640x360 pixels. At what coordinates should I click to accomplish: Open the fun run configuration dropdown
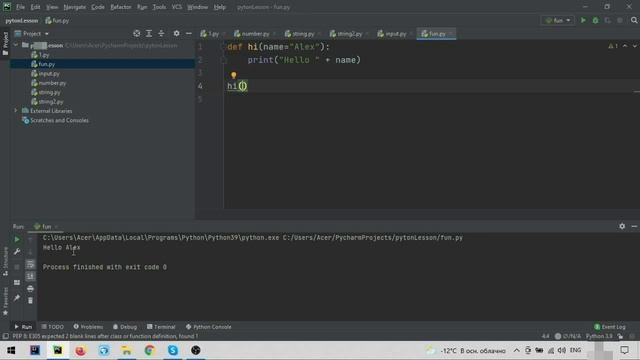pos(558,20)
